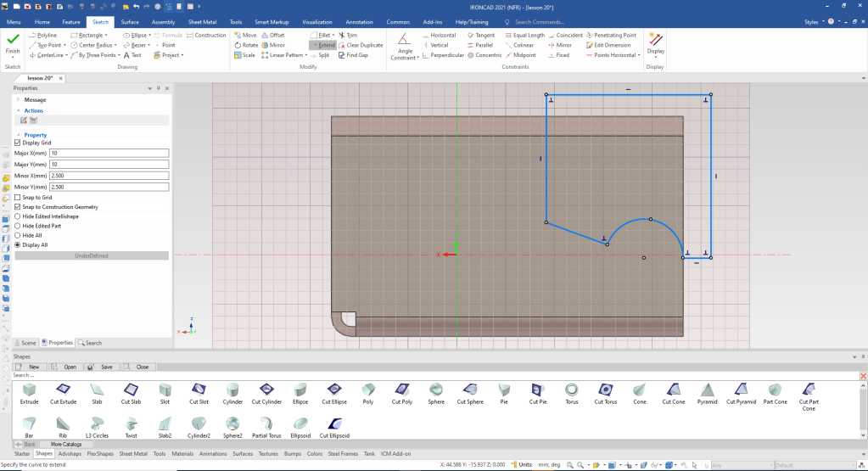This screenshot has height=471, width=868.
Task: Select the Hide All radio button
Action: pyautogui.click(x=18, y=235)
